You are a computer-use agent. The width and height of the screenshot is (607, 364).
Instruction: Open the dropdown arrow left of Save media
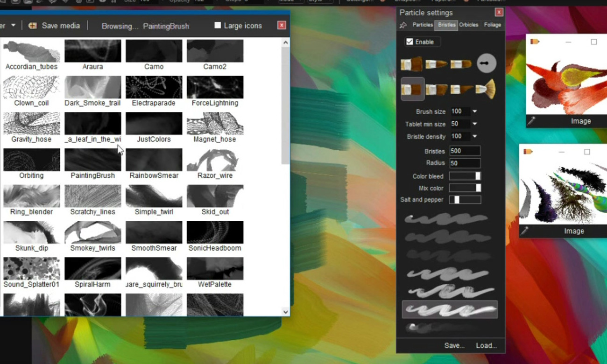click(13, 25)
